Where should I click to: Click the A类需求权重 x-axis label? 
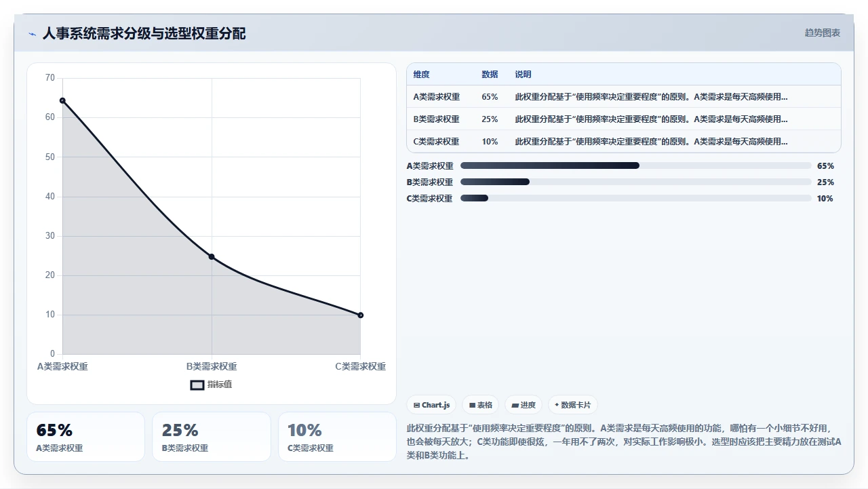point(62,367)
